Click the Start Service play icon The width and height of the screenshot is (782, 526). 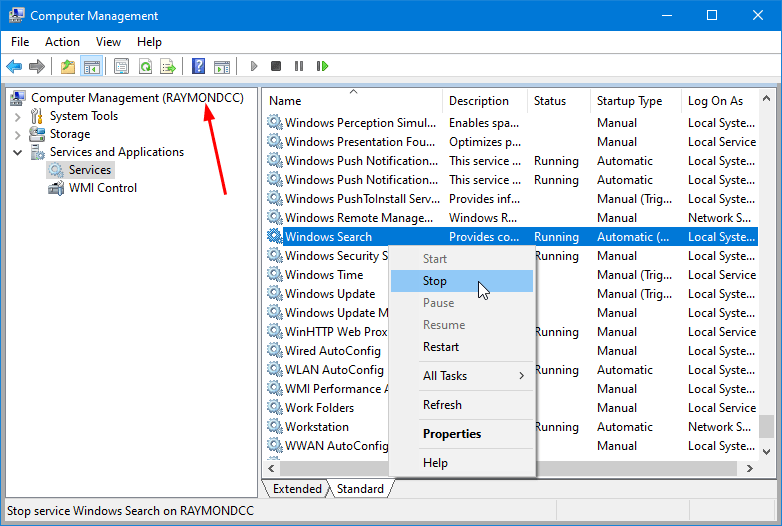[254, 66]
